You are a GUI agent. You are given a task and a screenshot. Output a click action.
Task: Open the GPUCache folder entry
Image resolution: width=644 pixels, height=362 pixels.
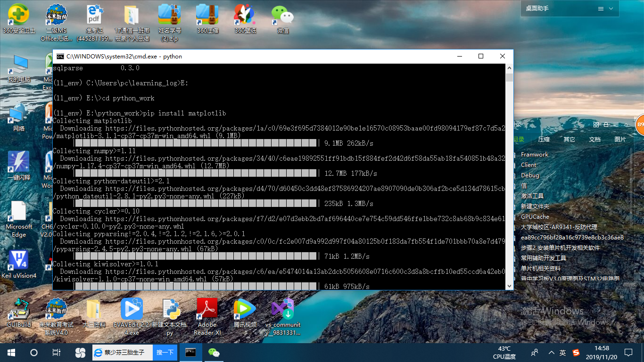535,217
